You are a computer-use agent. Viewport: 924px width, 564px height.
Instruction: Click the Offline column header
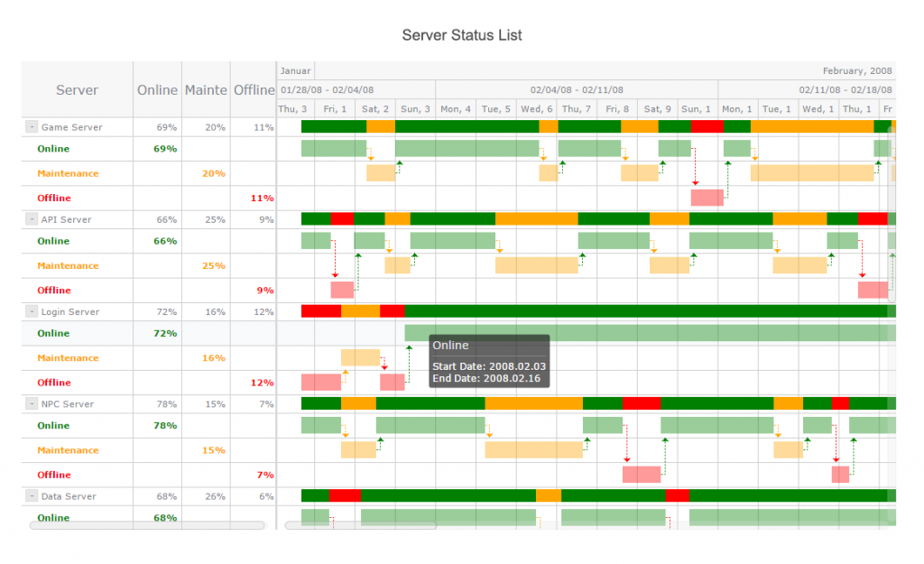pyautogui.click(x=254, y=89)
